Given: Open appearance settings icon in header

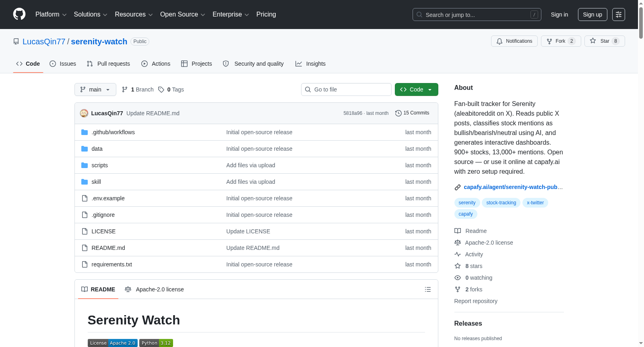Looking at the screenshot, I should click(x=619, y=15).
